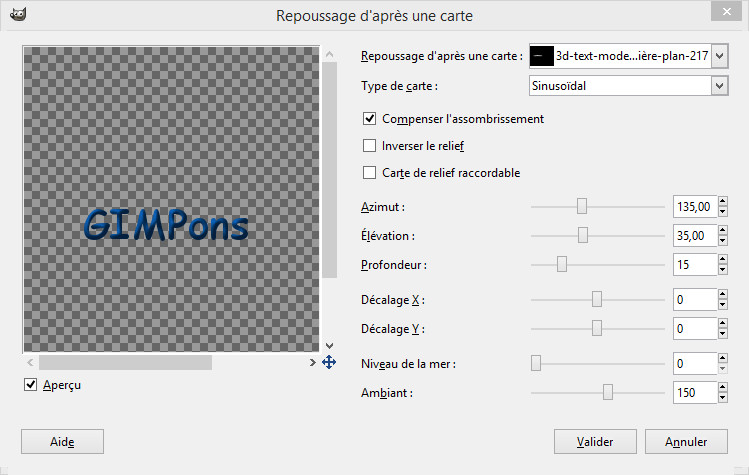Decrease Décalage X with the down arrow

pyautogui.click(x=723, y=305)
